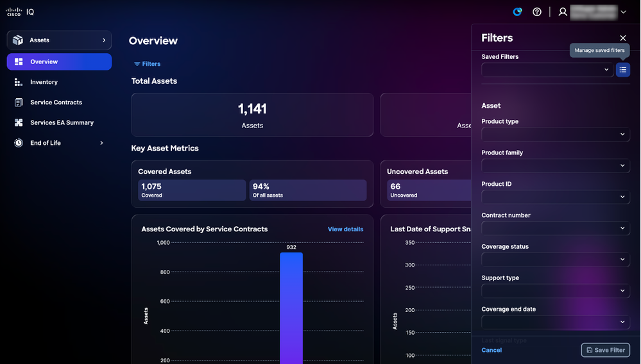This screenshot has height=364, width=641.
Task: Click the Cisco IQ logo
Action: pyautogui.click(x=20, y=12)
